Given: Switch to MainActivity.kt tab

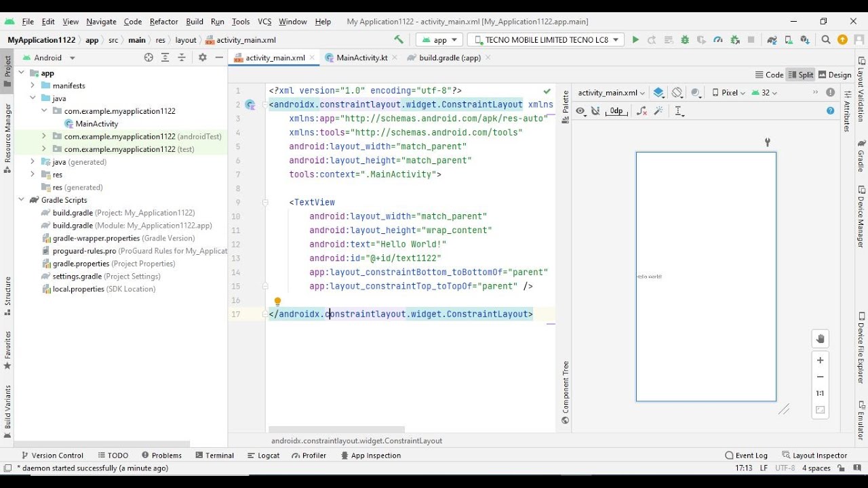Looking at the screenshot, I should tap(362, 58).
